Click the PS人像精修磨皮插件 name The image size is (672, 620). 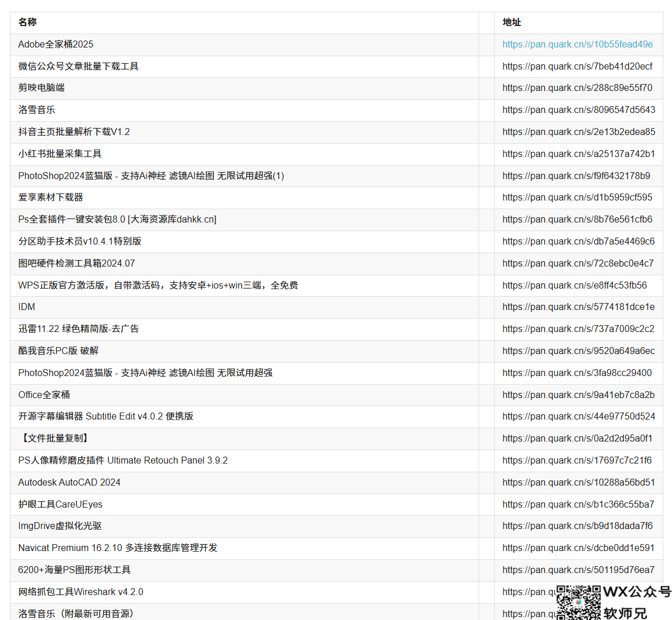coord(123,461)
